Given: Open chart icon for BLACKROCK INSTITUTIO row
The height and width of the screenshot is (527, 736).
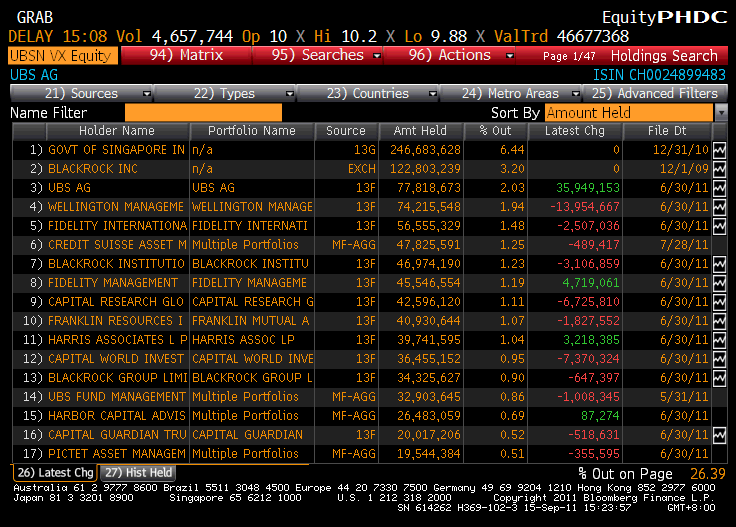Looking at the screenshot, I should tap(719, 264).
